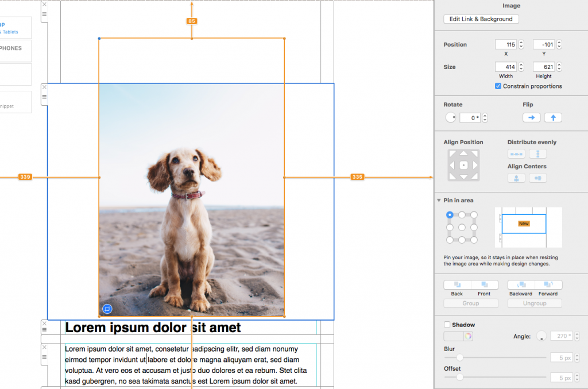This screenshot has height=389, width=588.
Task: Click the speech bubble icon on the dog image
Action: (107, 309)
